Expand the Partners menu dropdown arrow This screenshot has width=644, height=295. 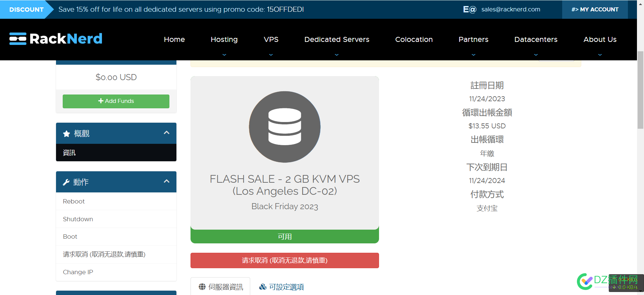[x=474, y=55]
